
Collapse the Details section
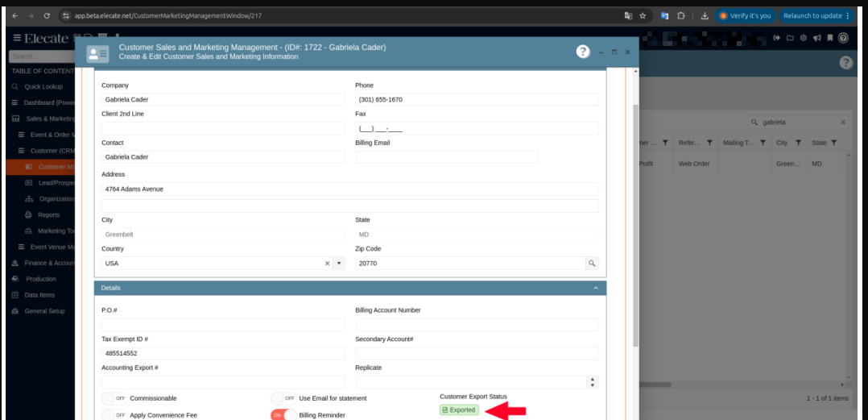coord(596,288)
